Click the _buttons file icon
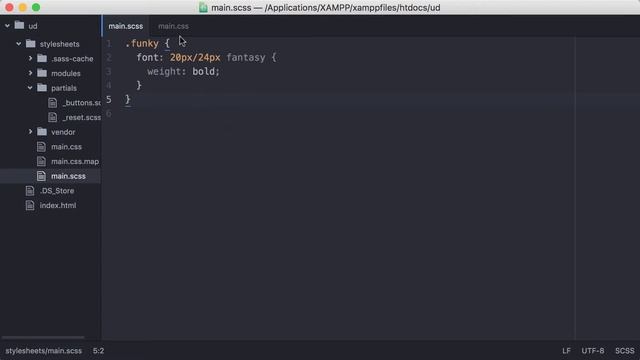 click(x=53, y=102)
